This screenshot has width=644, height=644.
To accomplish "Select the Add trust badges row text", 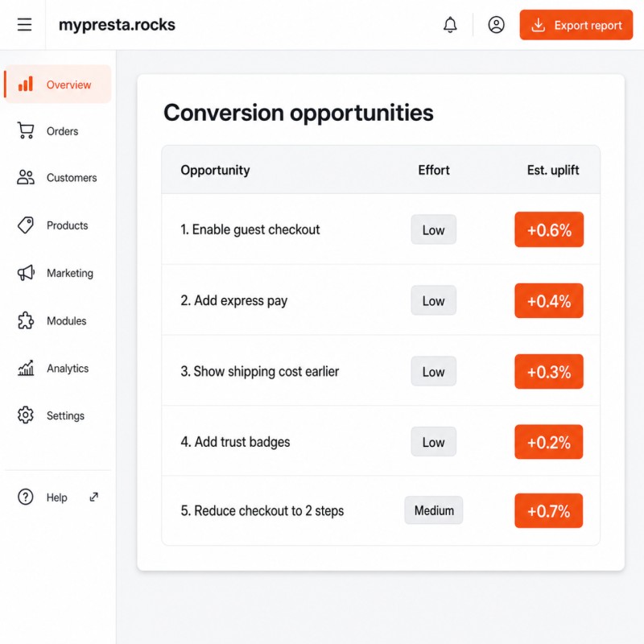I will pyautogui.click(x=235, y=442).
